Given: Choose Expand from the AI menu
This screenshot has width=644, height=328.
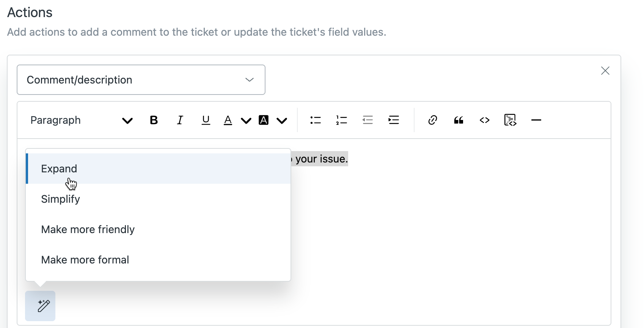Looking at the screenshot, I should [59, 169].
